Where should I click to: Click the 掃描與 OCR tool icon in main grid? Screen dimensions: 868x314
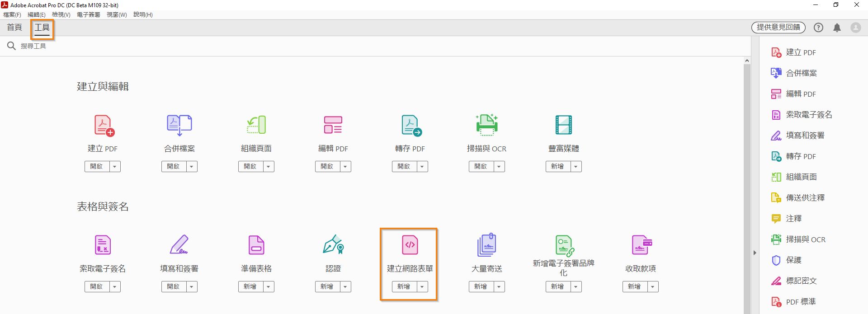pyautogui.click(x=487, y=125)
